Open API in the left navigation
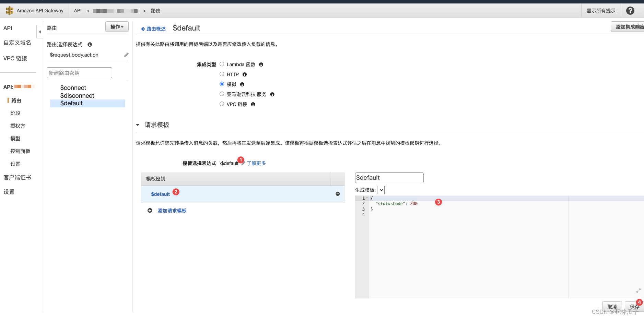 tap(8, 28)
